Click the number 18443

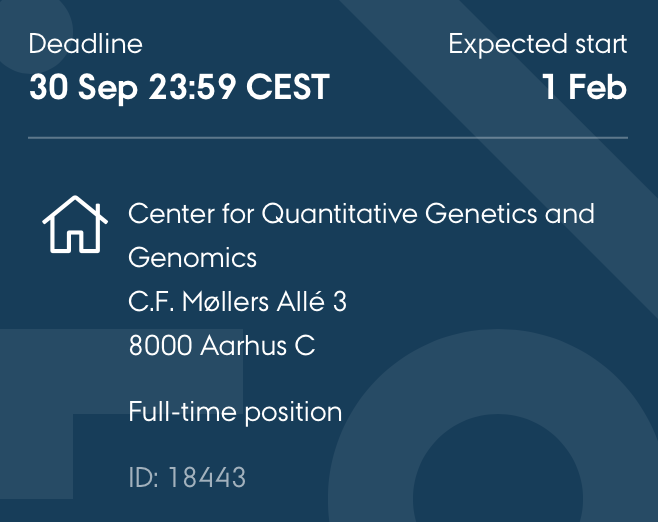[207, 478]
